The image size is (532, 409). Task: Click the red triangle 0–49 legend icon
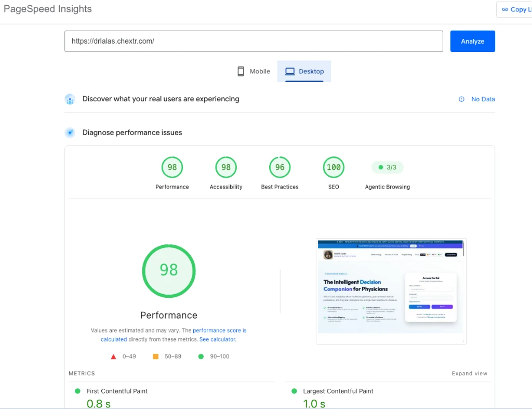pyautogui.click(x=113, y=357)
